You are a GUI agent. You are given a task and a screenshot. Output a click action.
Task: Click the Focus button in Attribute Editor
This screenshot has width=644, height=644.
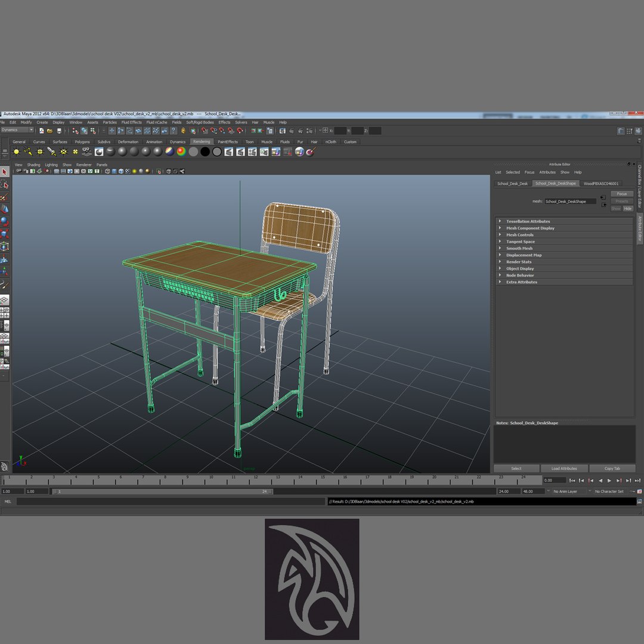click(622, 194)
